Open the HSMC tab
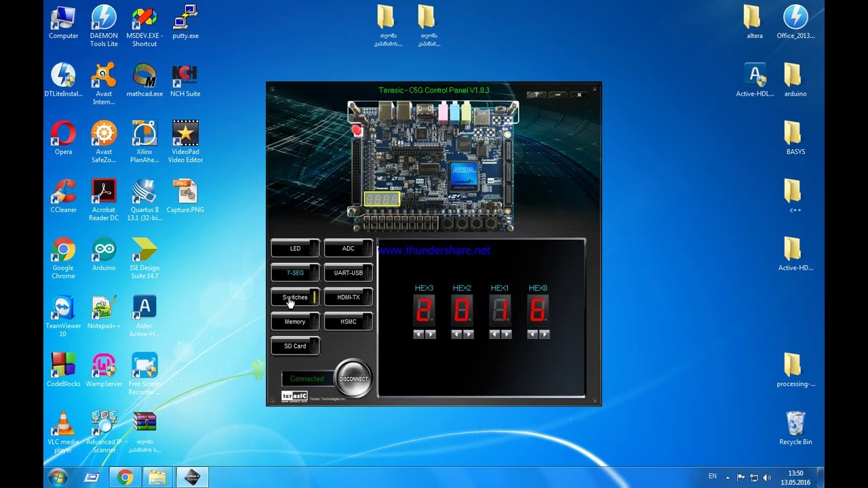 [348, 322]
